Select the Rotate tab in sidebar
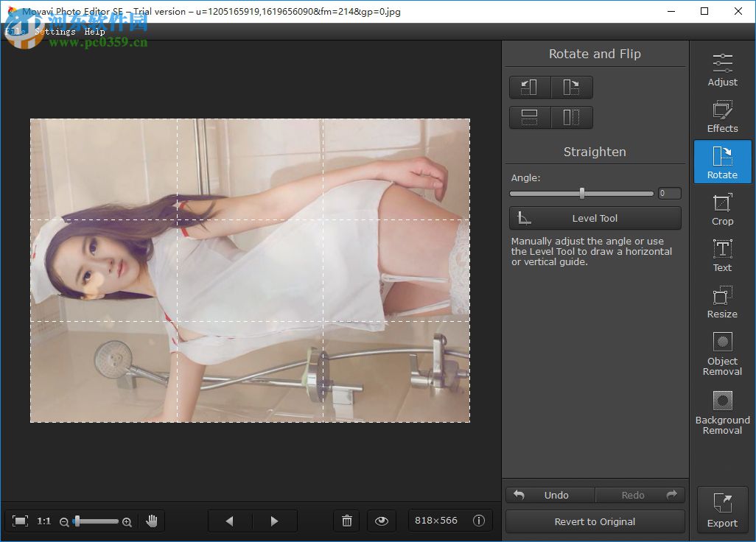This screenshot has height=542, width=756. pos(722,162)
